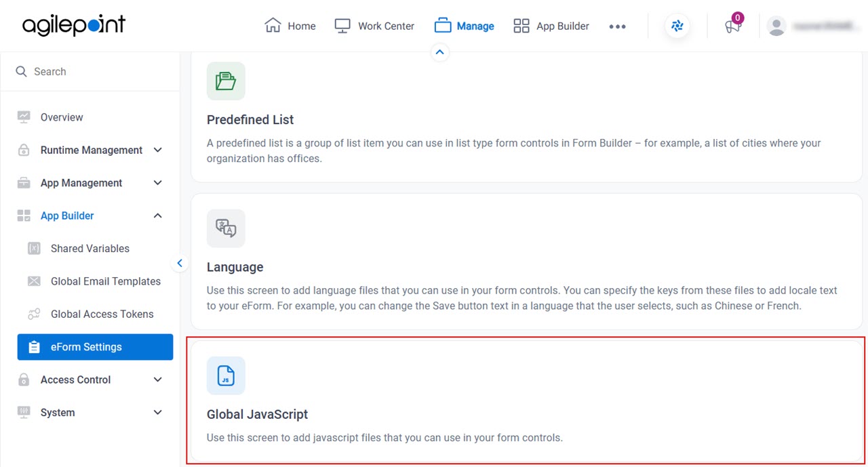
Task: Click the AgilePoint logo
Action: (74, 26)
